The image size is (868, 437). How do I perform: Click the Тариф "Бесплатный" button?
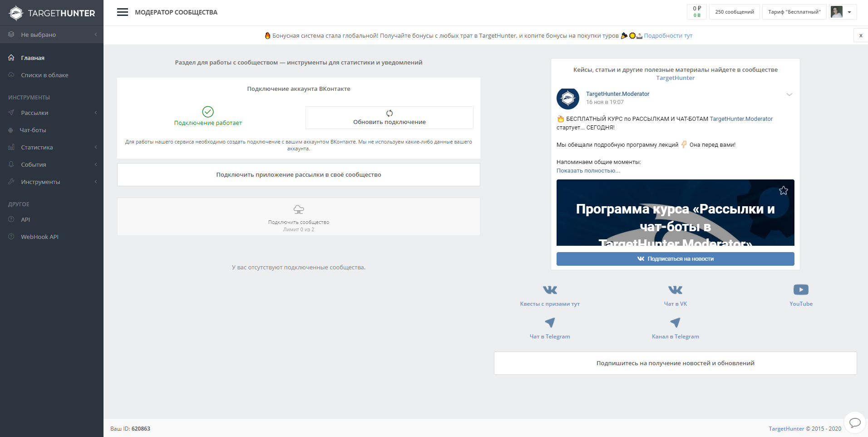click(x=794, y=12)
